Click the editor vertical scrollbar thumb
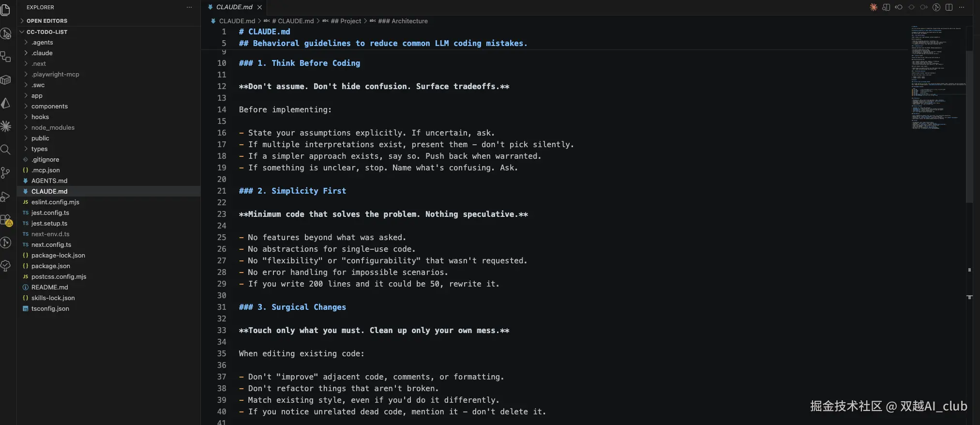This screenshot has width=980, height=425. (969, 126)
